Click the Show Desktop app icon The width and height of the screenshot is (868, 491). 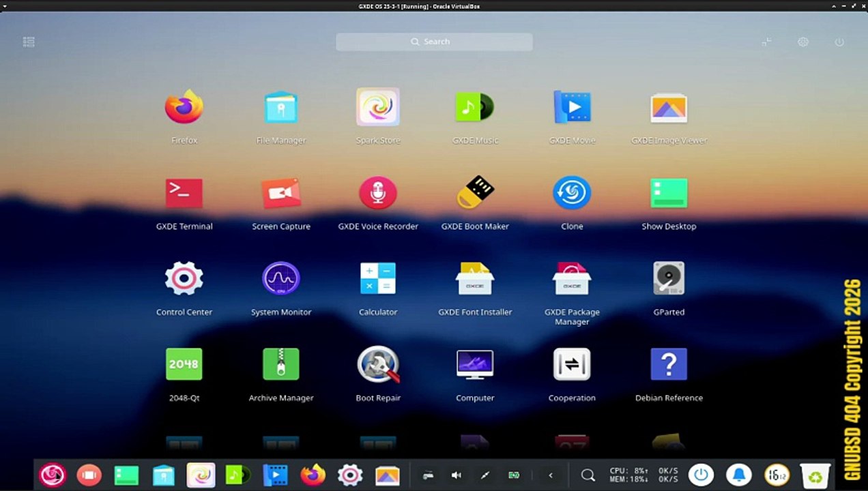[x=669, y=194]
